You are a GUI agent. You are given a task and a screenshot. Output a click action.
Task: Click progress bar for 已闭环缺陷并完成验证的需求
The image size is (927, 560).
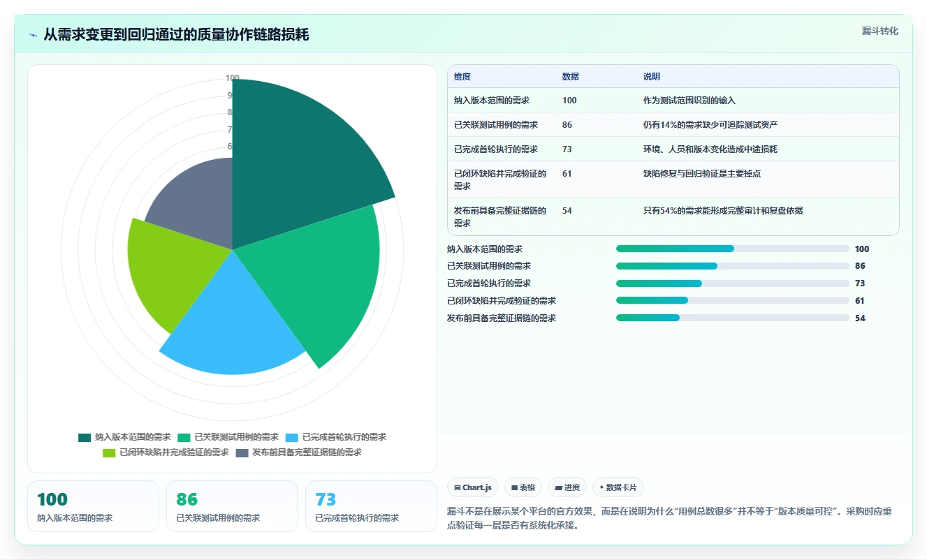coord(733,300)
